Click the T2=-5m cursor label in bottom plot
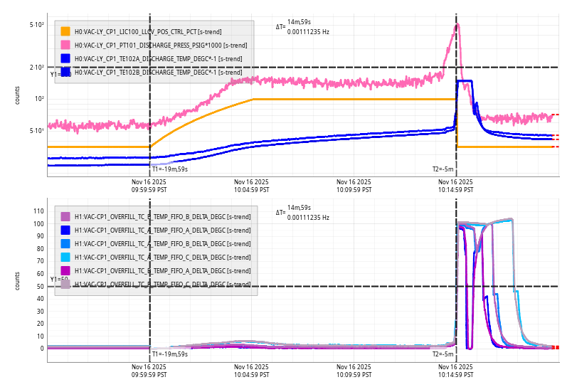 click(443, 354)
